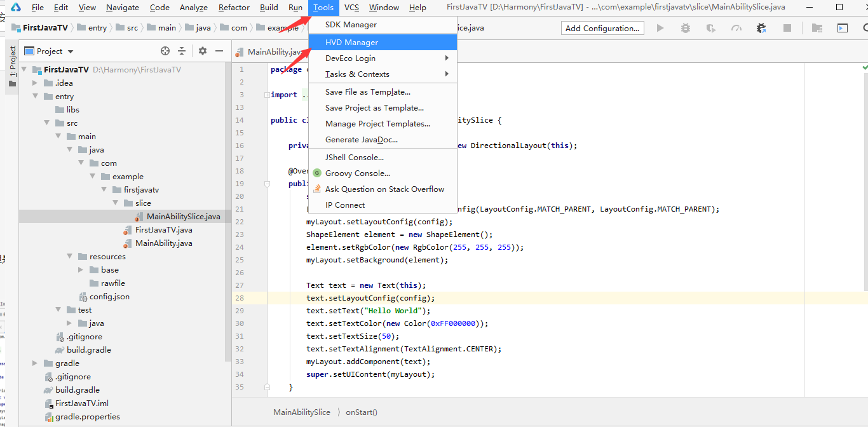Screen dimensions: 868x427
Task: Open the Tasks & Contexts submenu
Action: pos(383,74)
